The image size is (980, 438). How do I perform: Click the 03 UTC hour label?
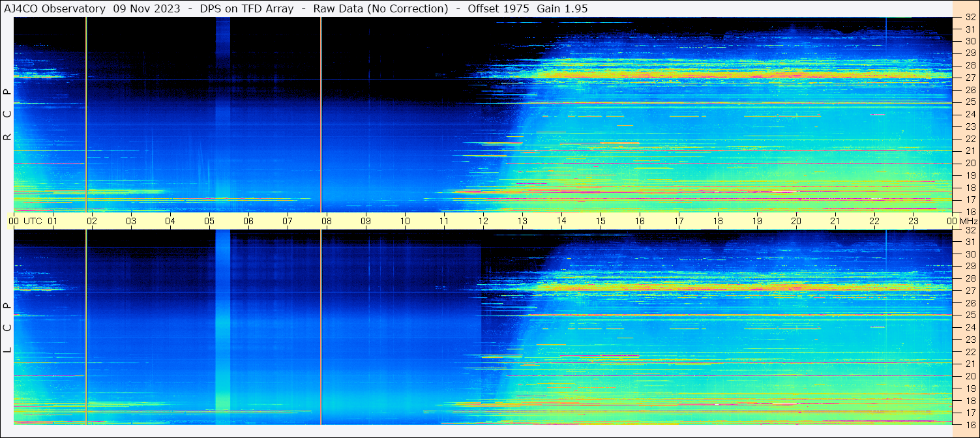131,221
